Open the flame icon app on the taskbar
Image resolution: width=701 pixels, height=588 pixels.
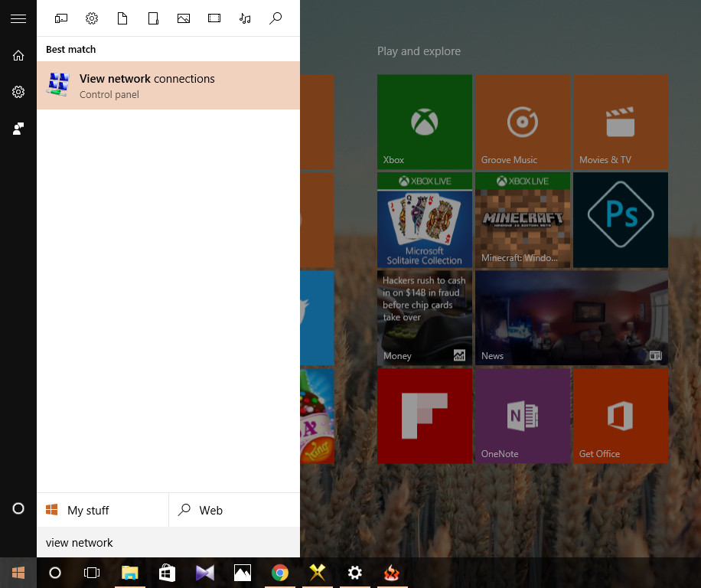[392, 573]
